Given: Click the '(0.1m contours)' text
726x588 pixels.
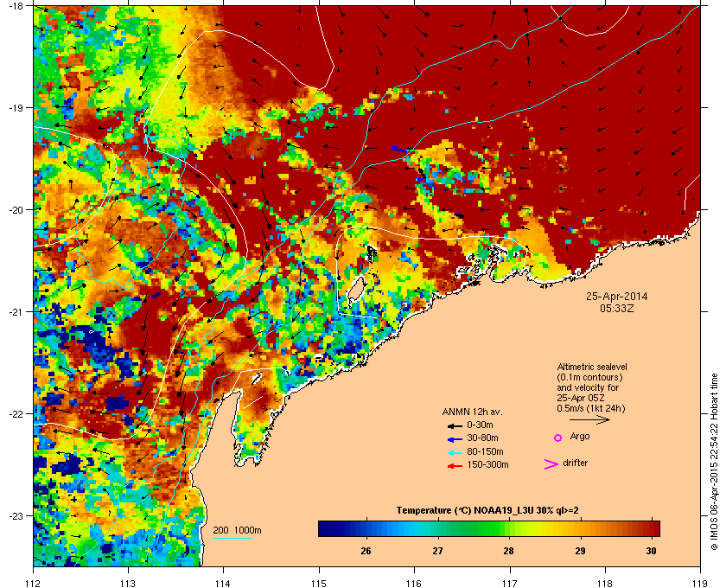Looking at the screenshot, I should coord(589,377).
